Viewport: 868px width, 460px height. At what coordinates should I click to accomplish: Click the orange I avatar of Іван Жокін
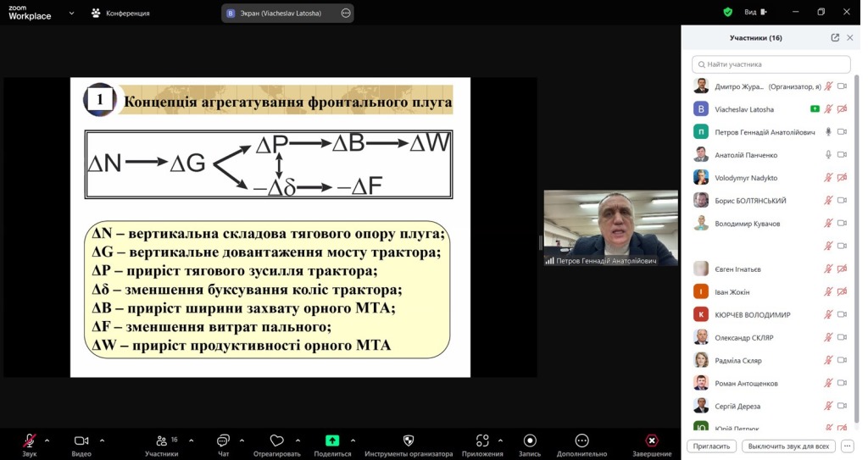point(701,291)
